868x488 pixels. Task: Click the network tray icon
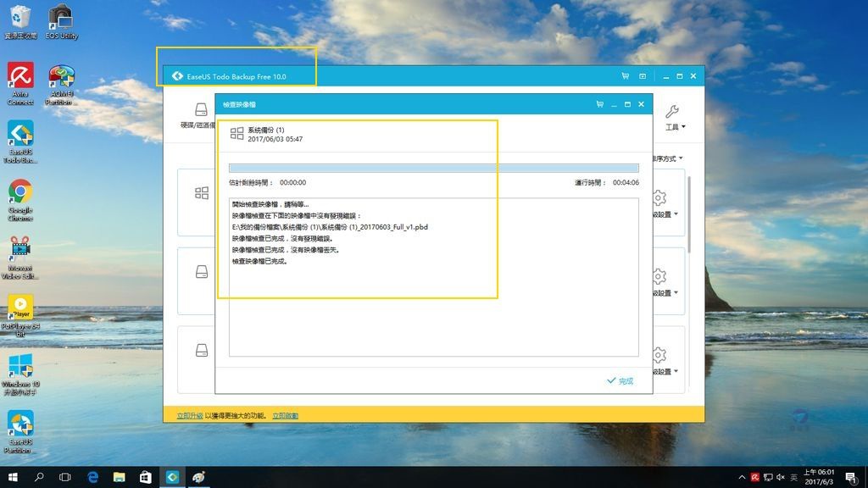click(768, 477)
